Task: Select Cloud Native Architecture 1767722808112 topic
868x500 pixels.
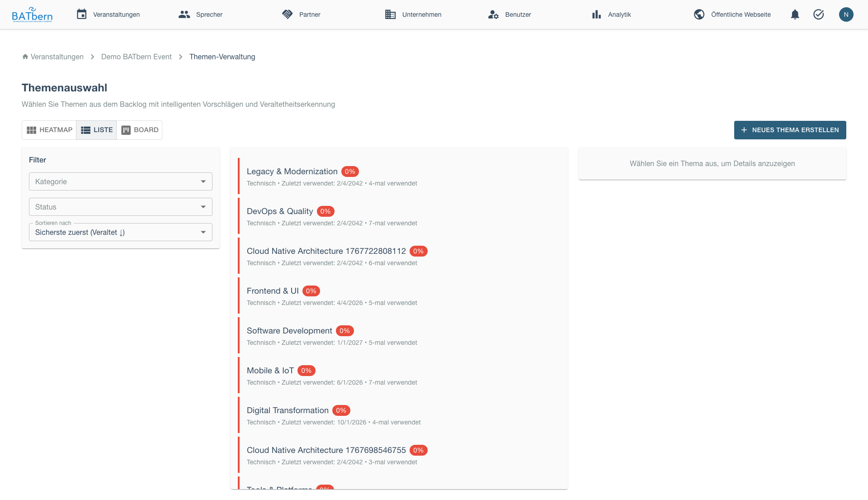Action: [400, 257]
